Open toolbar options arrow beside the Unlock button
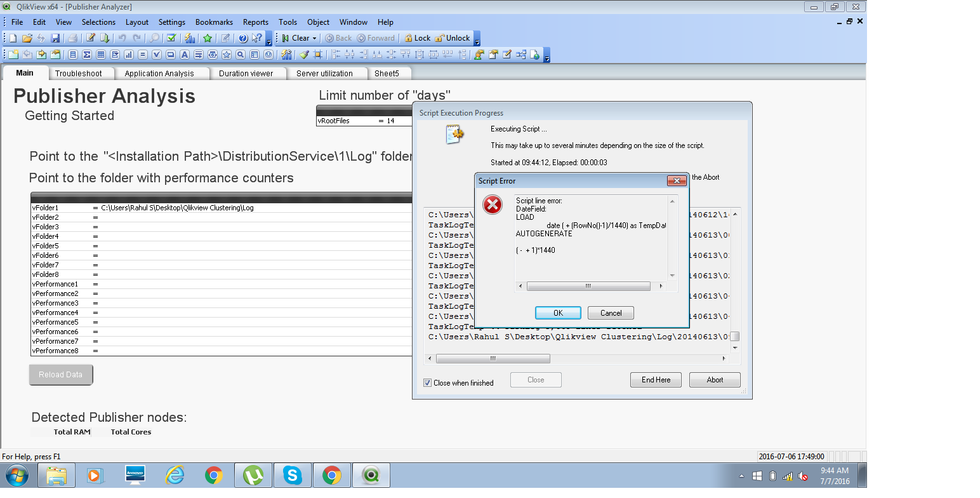Image resolution: width=980 pixels, height=498 pixels. pos(477,40)
